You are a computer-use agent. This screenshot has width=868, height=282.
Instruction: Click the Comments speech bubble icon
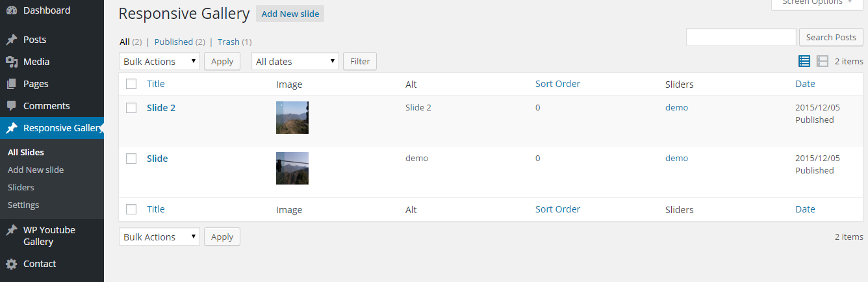11,106
